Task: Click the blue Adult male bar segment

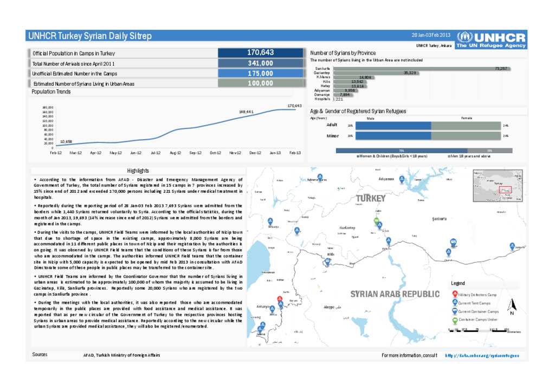Action: pyautogui.click(x=393, y=126)
